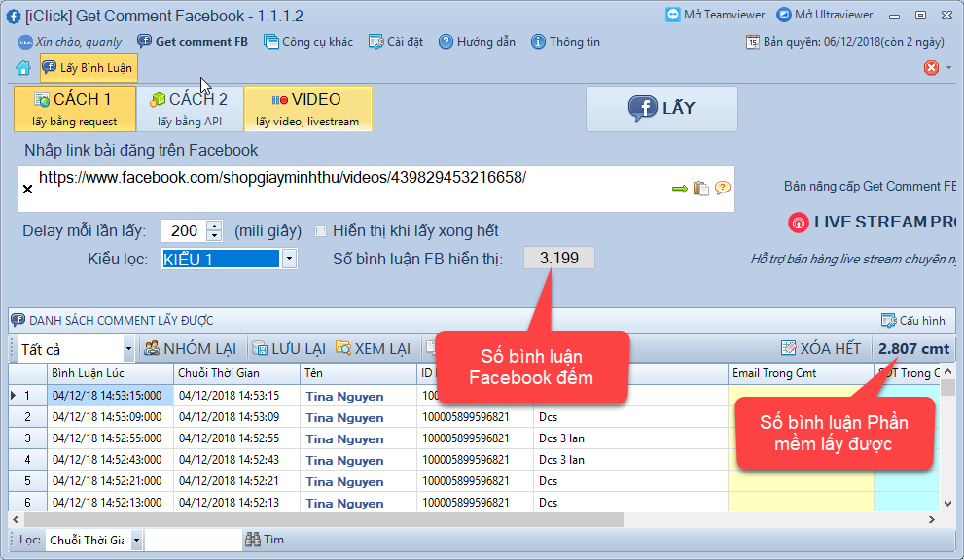
Task: Close the tab with red X icon
Action: [x=932, y=68]
